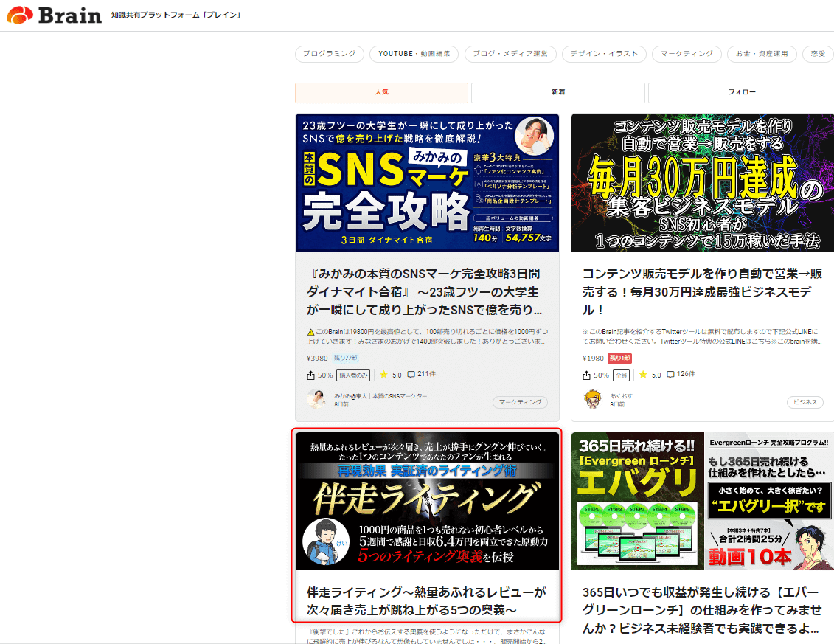Image resolution: width=834 pixels, height=644 pixels.
Task: Click tagline 知識共有プラットフォーム「ブレイン」
Action: [x=176, y=15]
